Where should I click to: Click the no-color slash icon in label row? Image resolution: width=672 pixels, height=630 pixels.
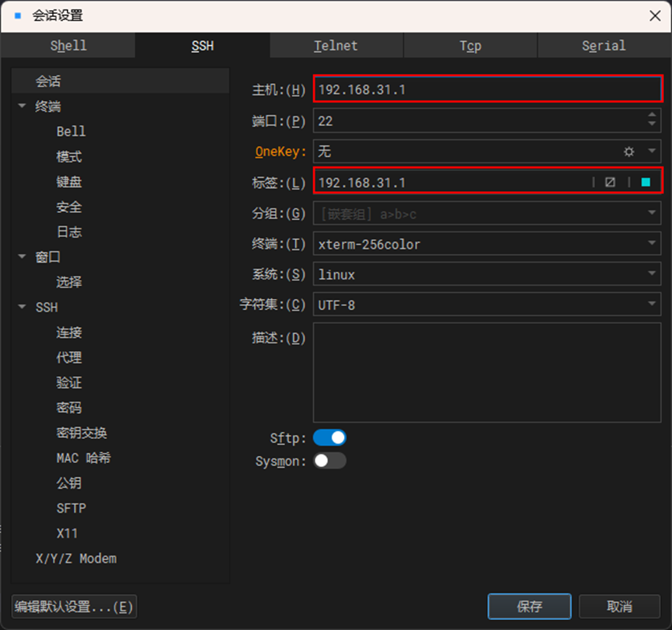(611, 182)
